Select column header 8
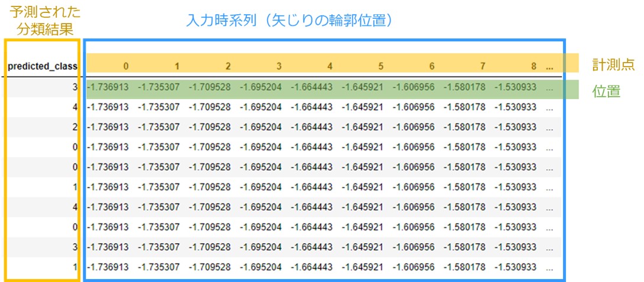This screenshot has height=282, width=644. [x=534, y=67]
